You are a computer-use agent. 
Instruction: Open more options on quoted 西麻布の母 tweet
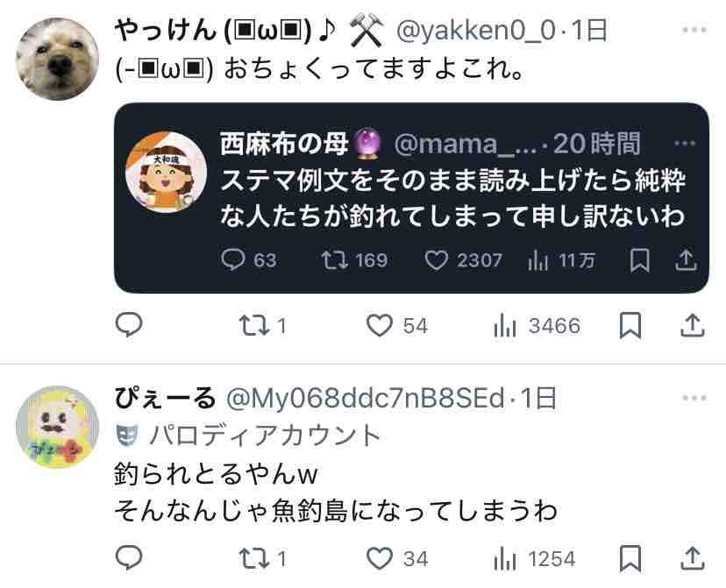pos(686,143)
